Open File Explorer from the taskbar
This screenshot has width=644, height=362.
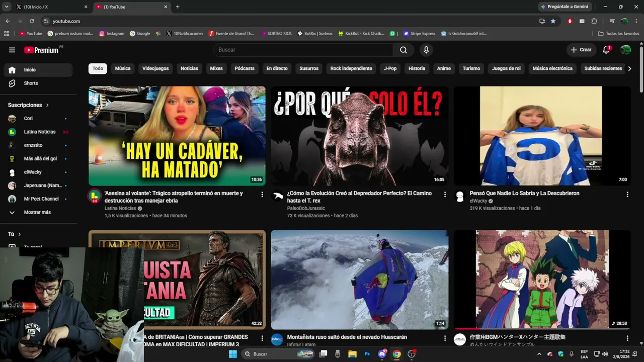(x=353, y=354)
